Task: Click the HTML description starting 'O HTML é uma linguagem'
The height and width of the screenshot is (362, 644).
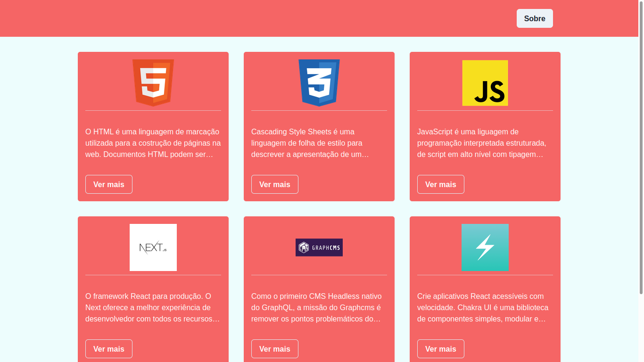Action: point(153,143)
